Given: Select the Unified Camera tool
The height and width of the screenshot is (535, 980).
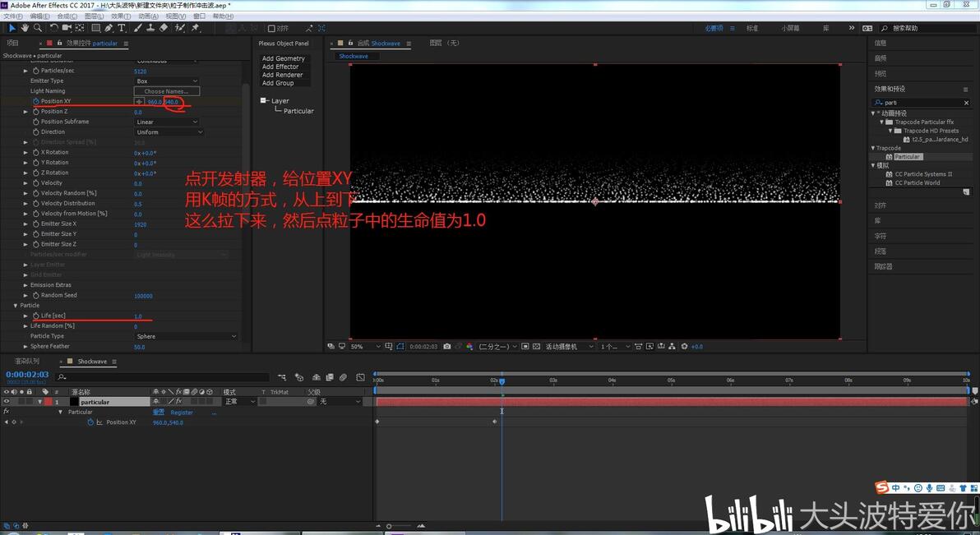Looking at the screenshot, I should pos(67,28).
